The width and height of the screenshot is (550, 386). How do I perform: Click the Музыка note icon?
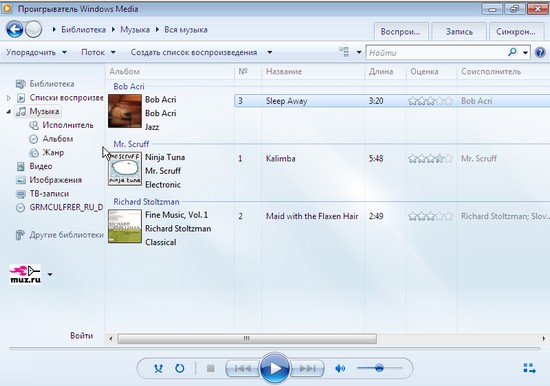[x=21, y=112]
